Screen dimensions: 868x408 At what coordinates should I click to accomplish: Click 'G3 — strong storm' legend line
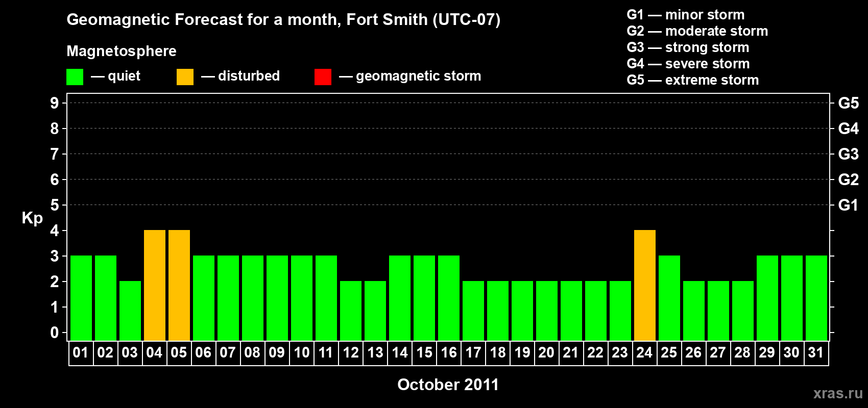(688, 47)
